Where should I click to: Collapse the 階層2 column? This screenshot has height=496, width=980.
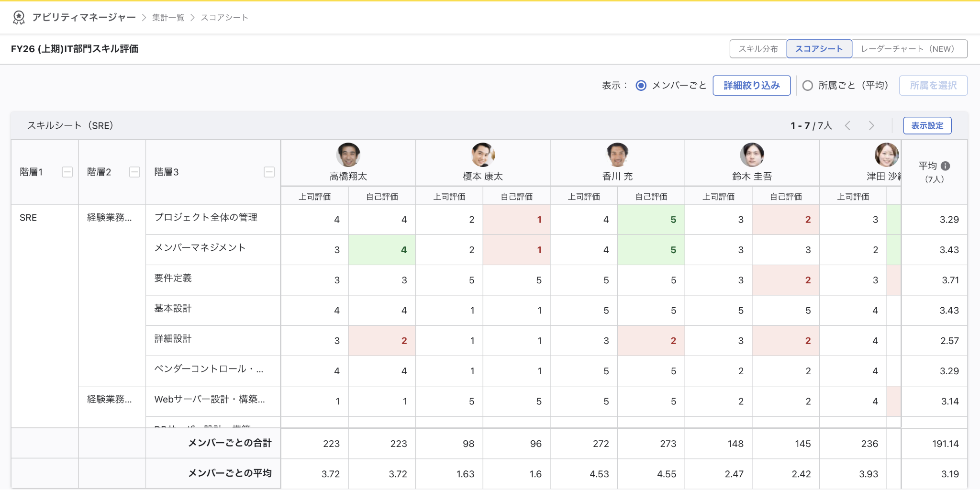(x=134, y=172)
